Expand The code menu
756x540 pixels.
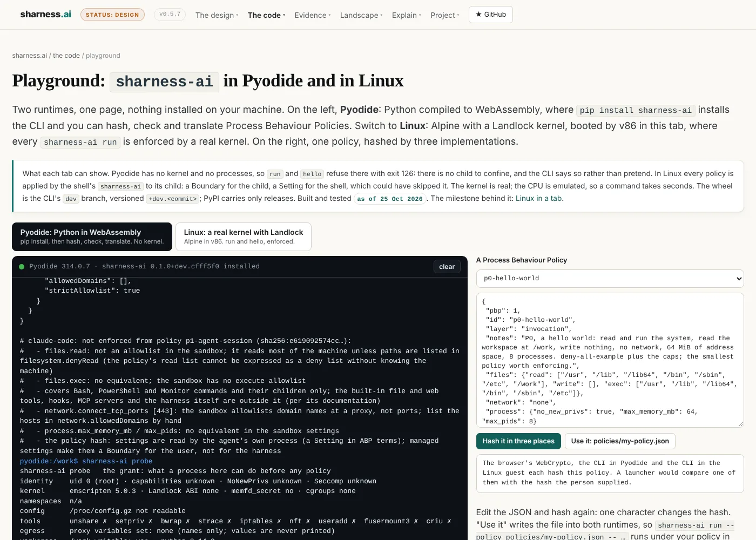(x=266, y=15)
